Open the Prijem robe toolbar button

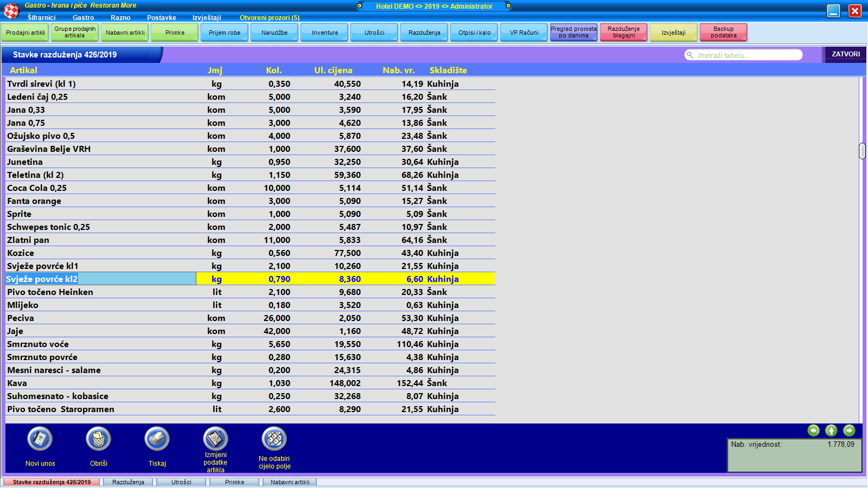pos(225,33)
